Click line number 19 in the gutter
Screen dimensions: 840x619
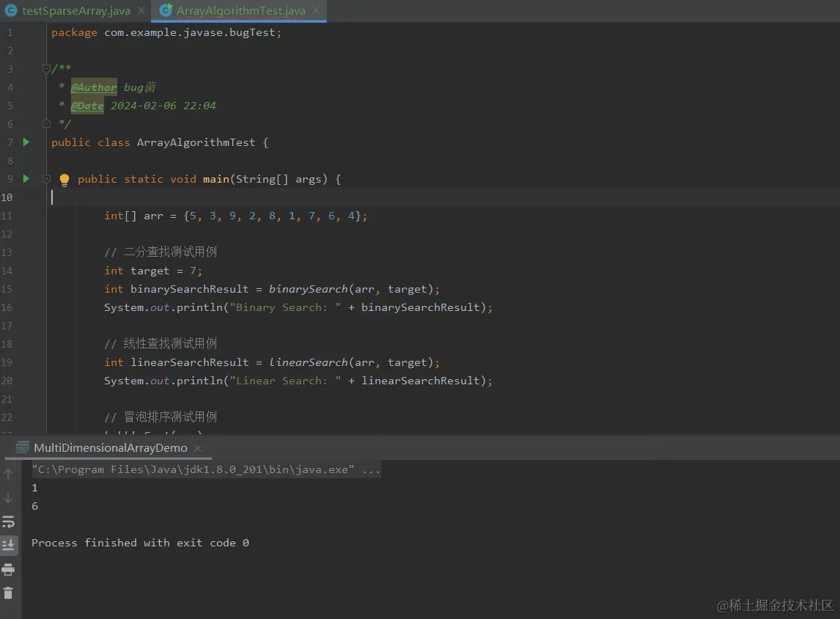7,362
